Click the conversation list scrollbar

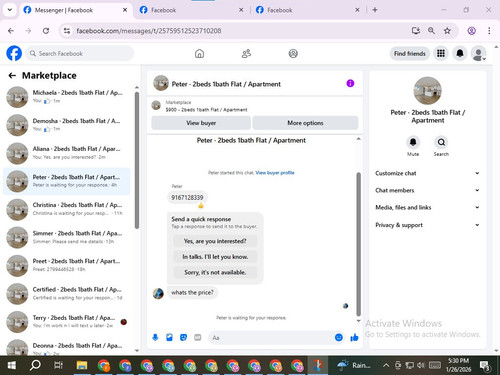pyautogui.click(x=137, y=160)
